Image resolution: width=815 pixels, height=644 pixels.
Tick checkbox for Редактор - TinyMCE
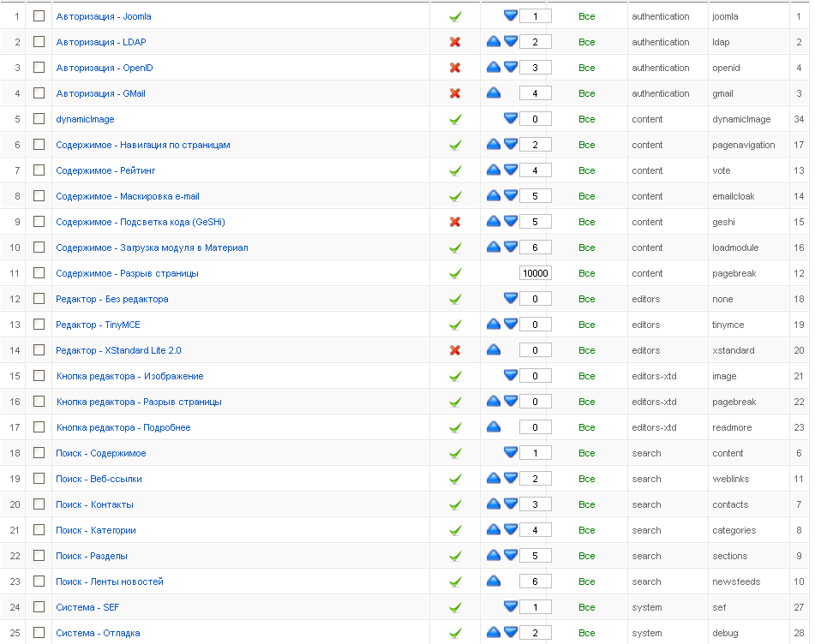[x=39, y=324]
